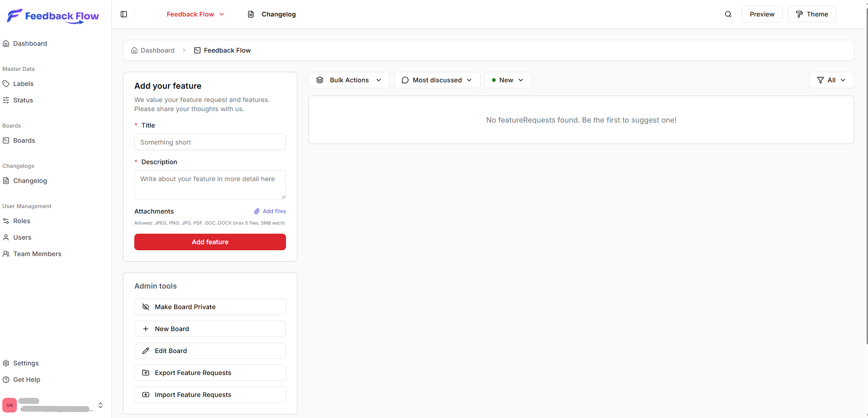
Task: Expand the Bulk Actions dropdown
Action: click(x=349, y=80)
